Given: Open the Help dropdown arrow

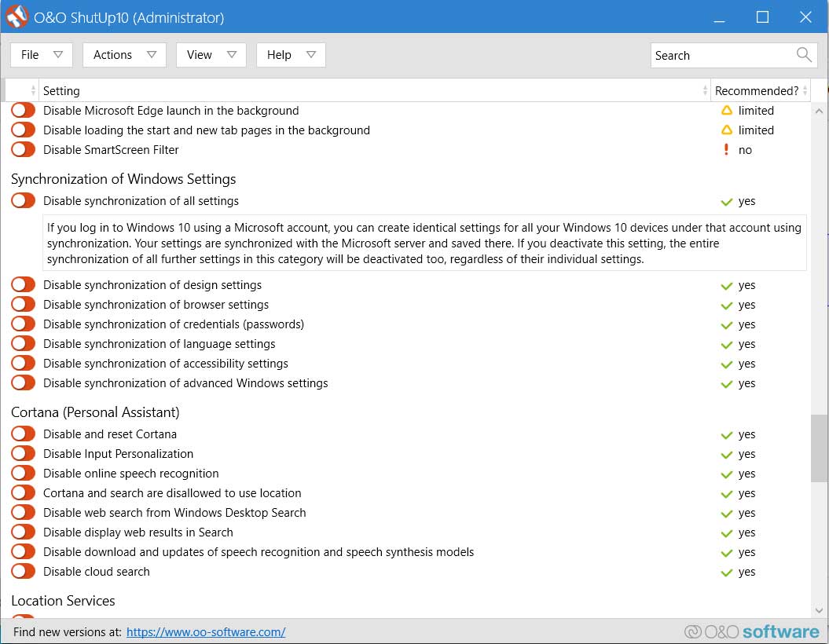Looking at the screenshot, I should pyautogui.click(x=311, y=54).
